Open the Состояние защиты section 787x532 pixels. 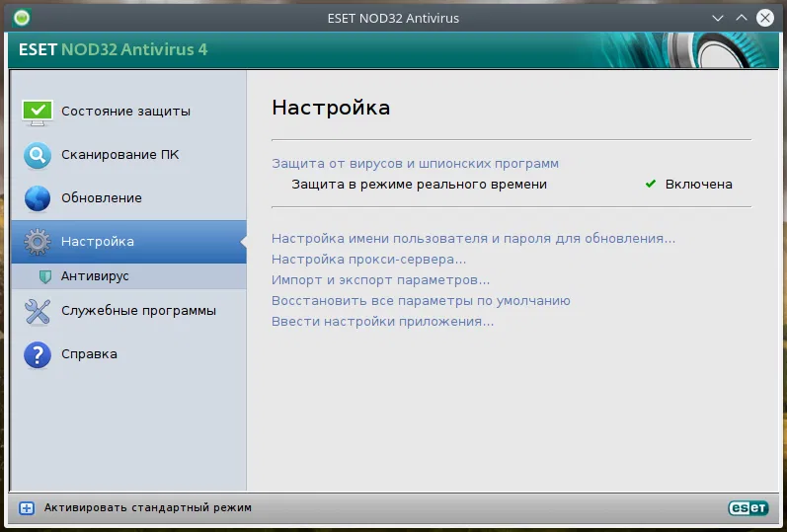pyautogui.click(x=128, y=112)
